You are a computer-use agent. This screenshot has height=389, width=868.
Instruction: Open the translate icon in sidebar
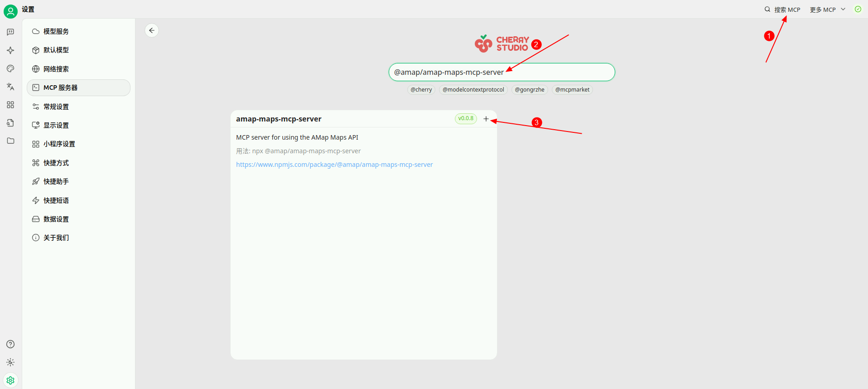click(10, 87)
